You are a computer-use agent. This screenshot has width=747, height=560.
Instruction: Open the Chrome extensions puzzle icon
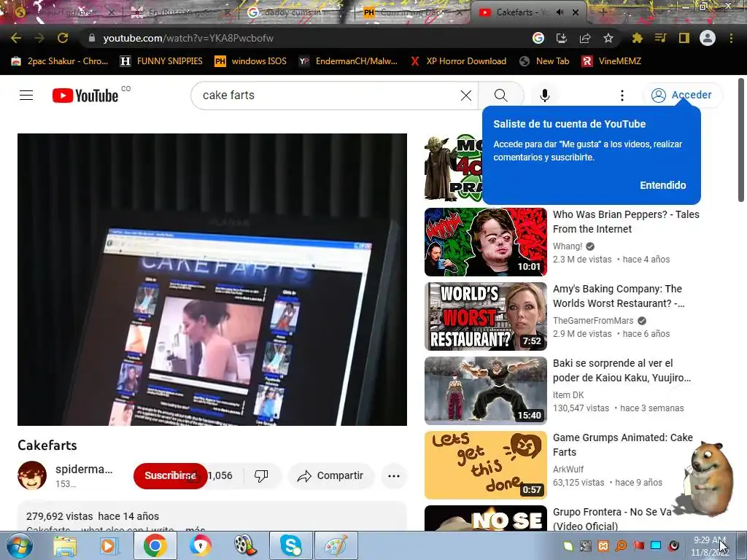coord(637,38)
